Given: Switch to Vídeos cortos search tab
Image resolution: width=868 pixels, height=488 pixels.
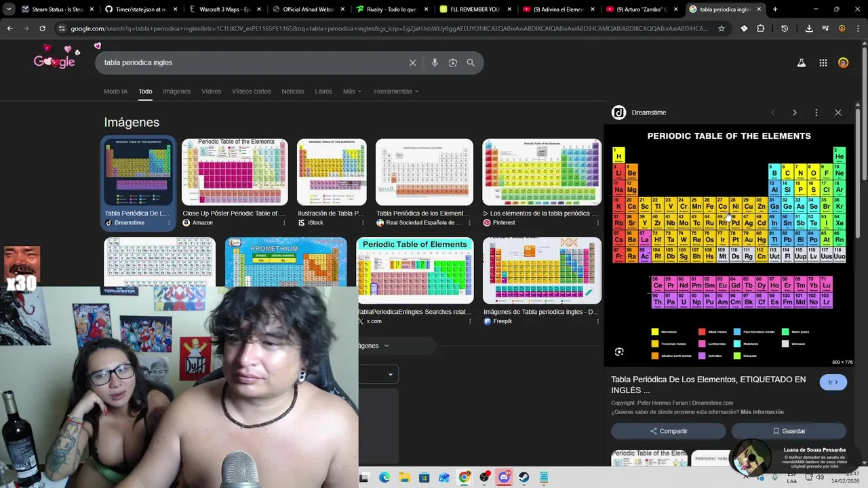Looking at the screenshot, I should [x=251, y=91].
